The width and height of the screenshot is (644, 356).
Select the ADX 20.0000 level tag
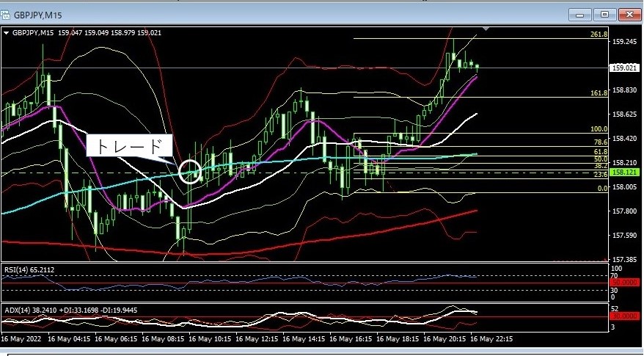coord(626,316)
